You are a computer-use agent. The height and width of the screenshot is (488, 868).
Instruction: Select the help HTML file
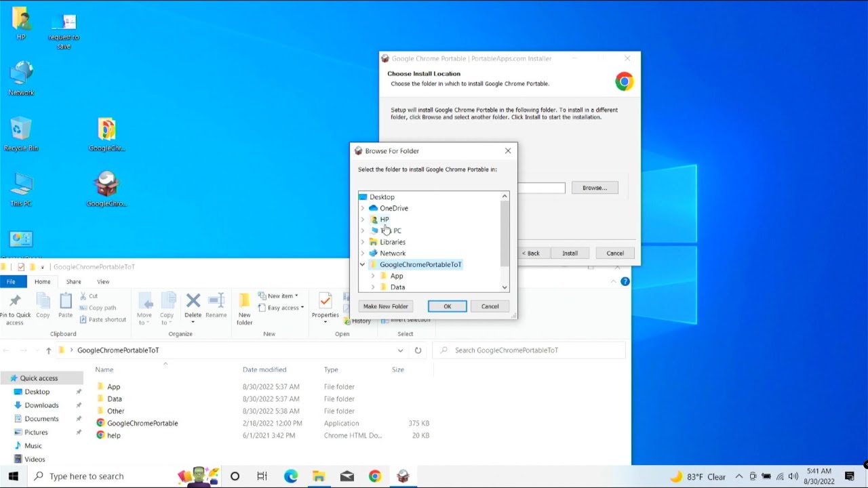113,436
